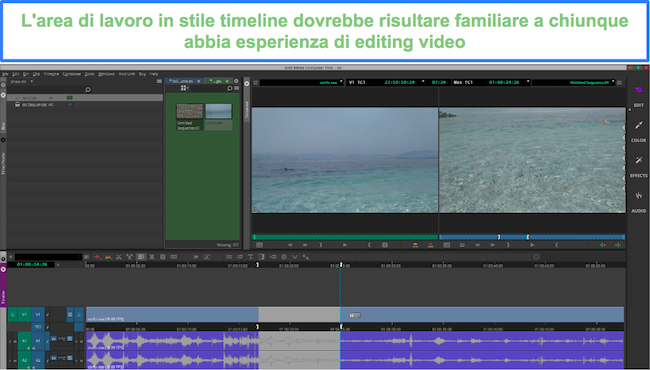Image resolution: width=650 pixels, height=370 pixels.
Task: Open the V1 TC1 source timecode dropdown
Action: tap(423, 82)
